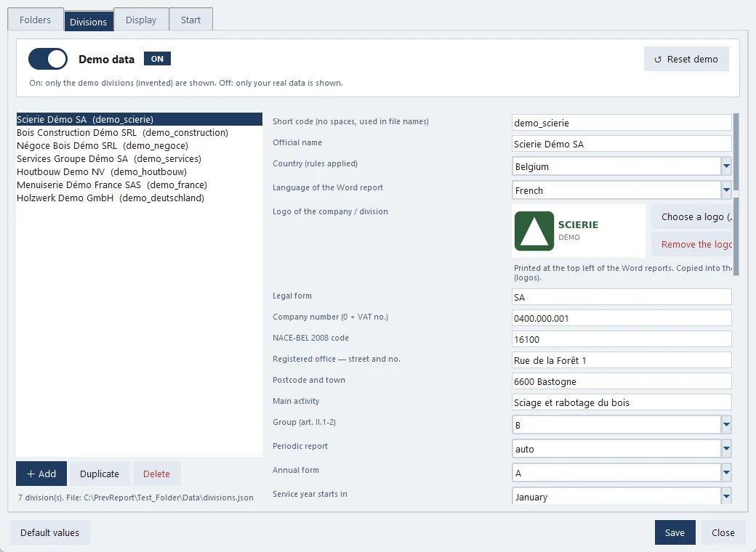This screenshot has height=552, width=756.
Task: Expand the Word report language dropdown
Action: click(x=726, y=190)
